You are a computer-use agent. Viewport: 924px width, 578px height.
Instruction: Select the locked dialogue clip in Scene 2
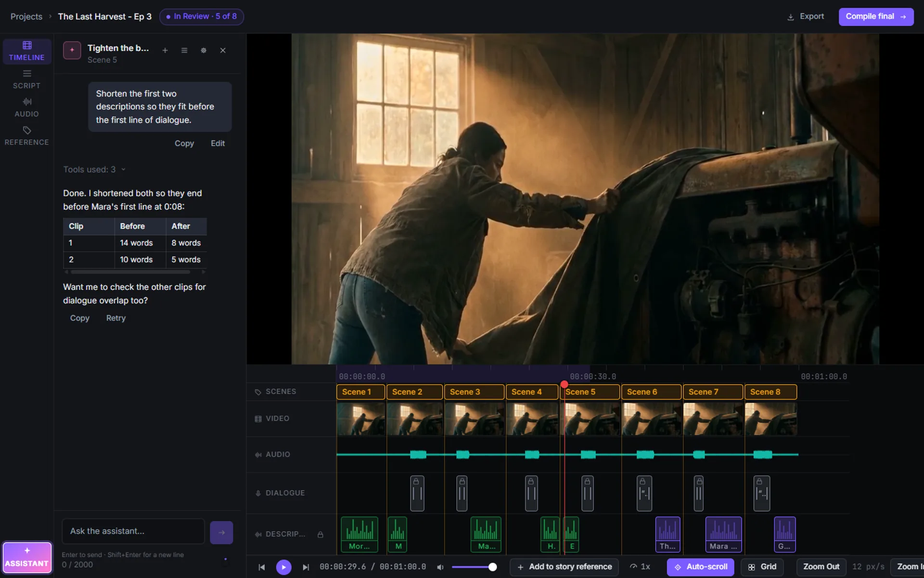click(x=417, y=493)
